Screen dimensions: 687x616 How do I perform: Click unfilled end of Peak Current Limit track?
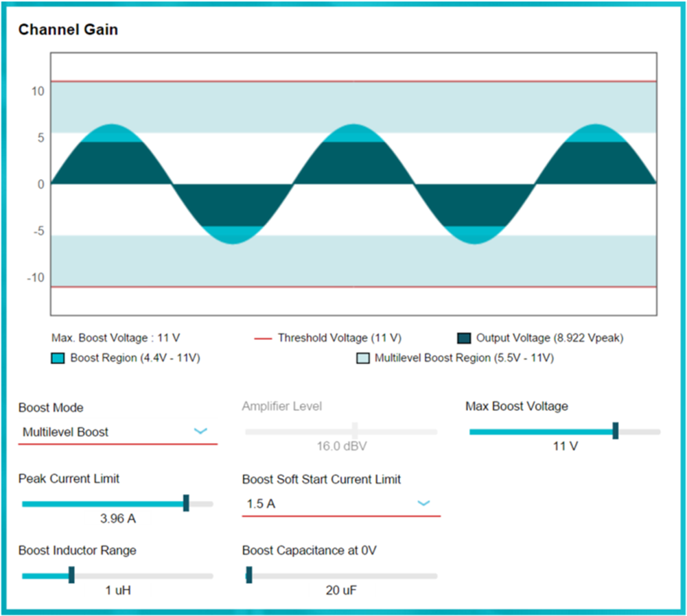[x=201, y=504]
